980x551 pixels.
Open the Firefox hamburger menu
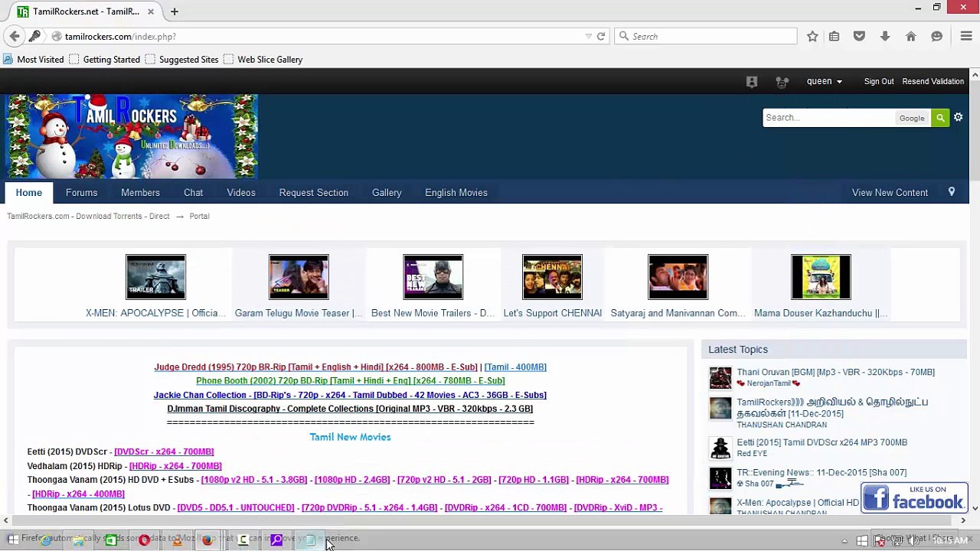click(x=966, y=36)
